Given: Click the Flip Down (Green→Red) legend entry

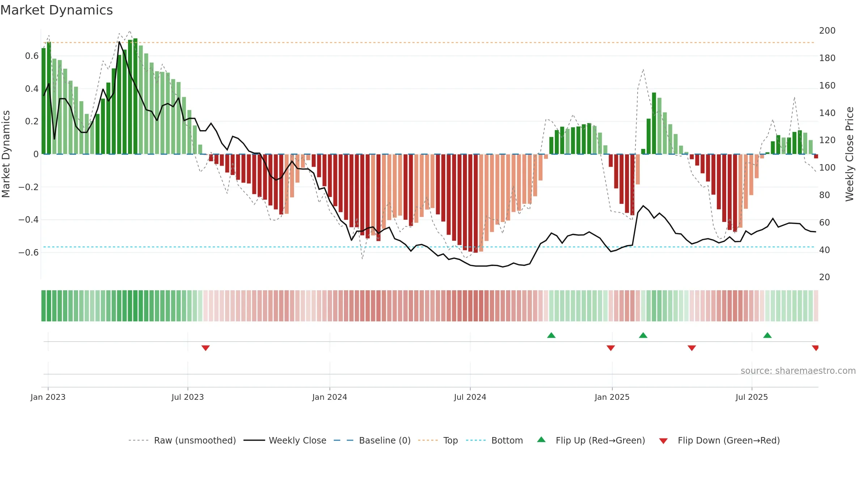Looking at the screenshot, I should click(719, 440).
